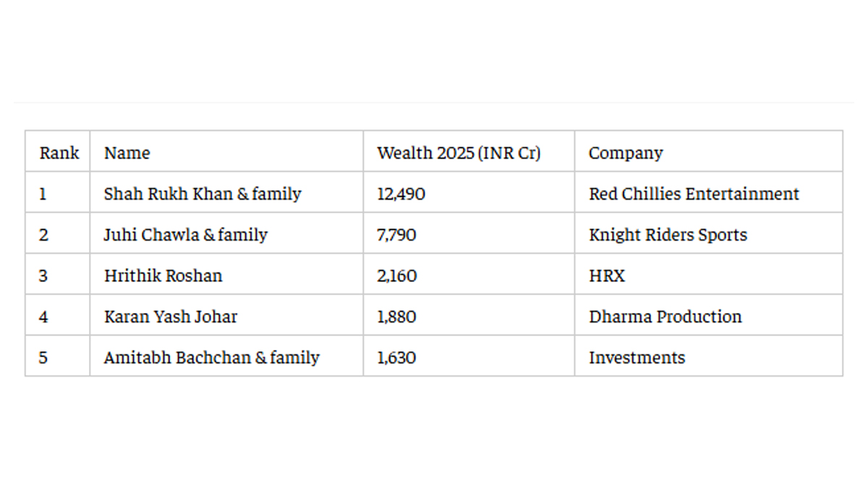
Task: Select the Hrithik Roshan name cell
Action: pos(163,275)
